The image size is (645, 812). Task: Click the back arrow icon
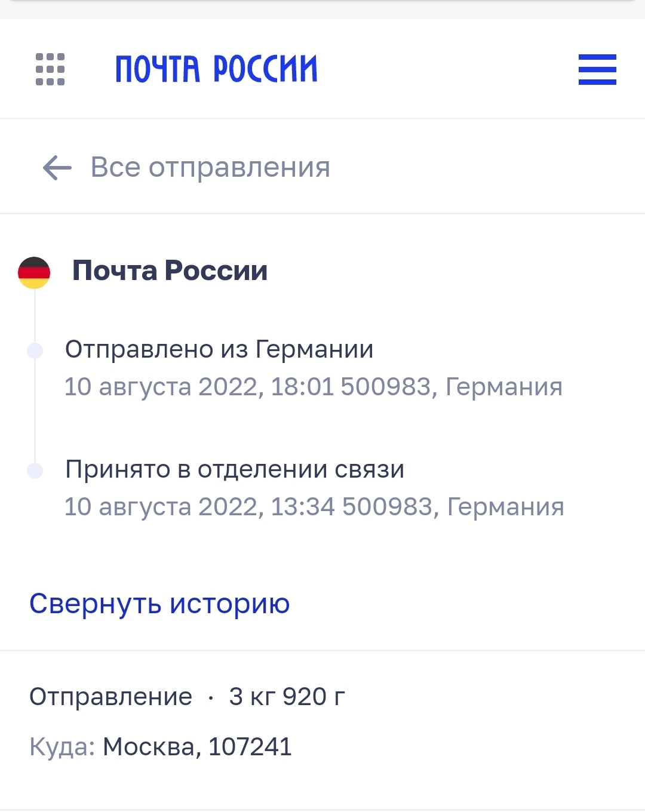pyautogui.click(x=57, y=168)
